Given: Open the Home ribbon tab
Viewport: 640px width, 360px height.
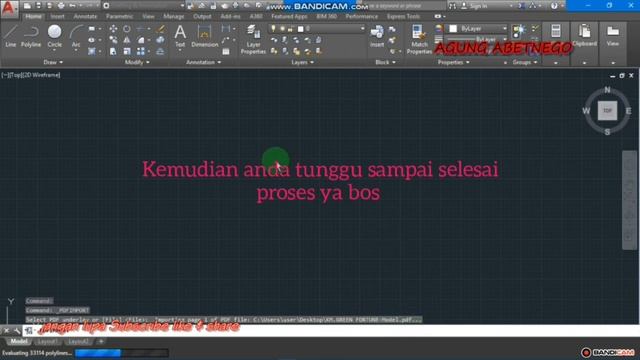Looking at the screenshot, I should pyautogui.click(x=33, y=16).
